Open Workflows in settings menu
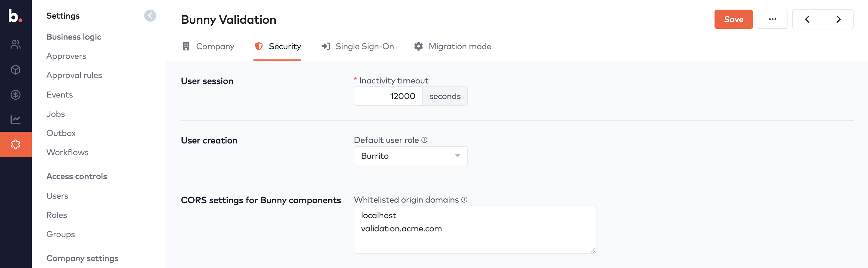The width and height of the screenshot is (868, 268). [x=67, y=152]
